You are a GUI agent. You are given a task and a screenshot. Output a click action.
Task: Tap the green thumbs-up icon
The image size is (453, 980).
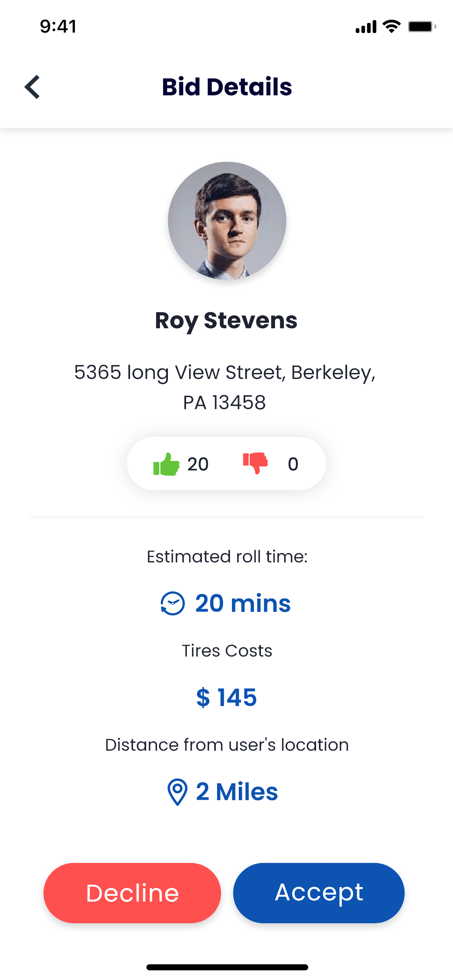pyautogui.click(x=166, y=464)
